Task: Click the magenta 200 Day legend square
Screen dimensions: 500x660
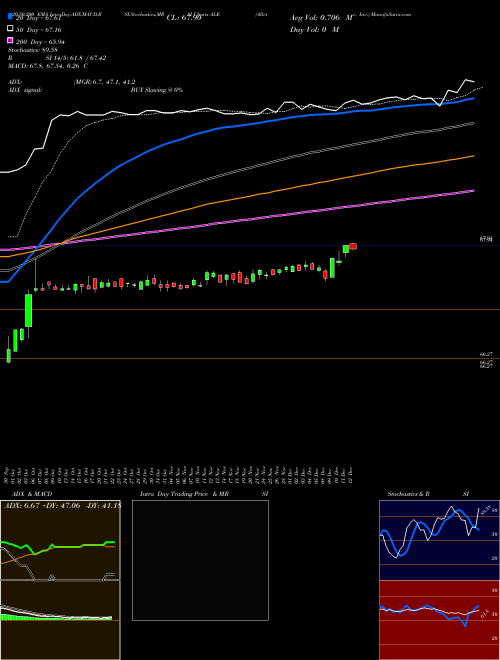Action: point(10,40)
